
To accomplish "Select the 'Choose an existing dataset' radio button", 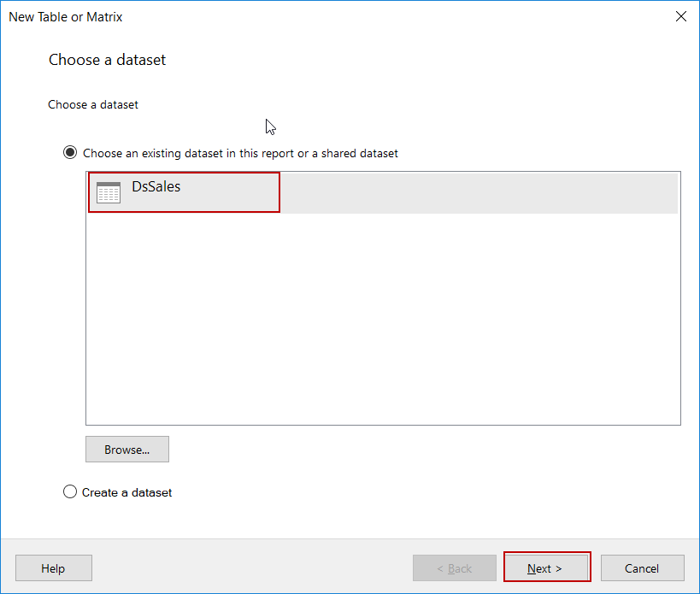I will [x=70, y=153].
